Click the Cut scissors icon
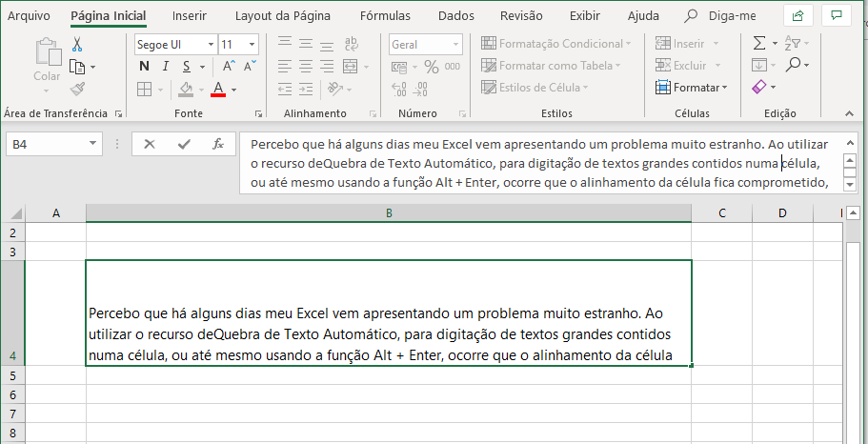 point(77,44)
